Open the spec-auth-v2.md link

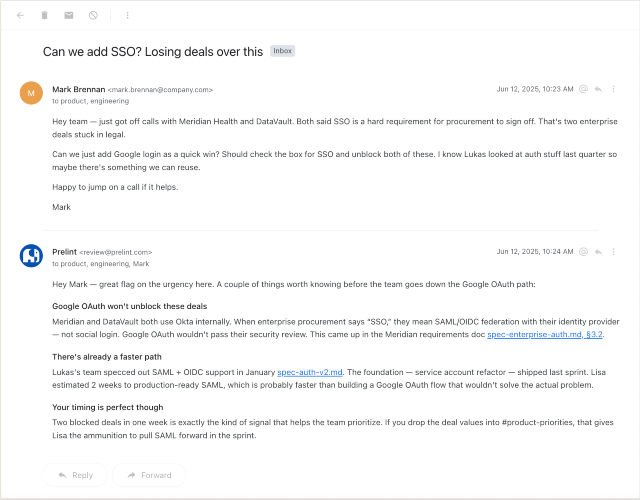click(x=312, y=371)
